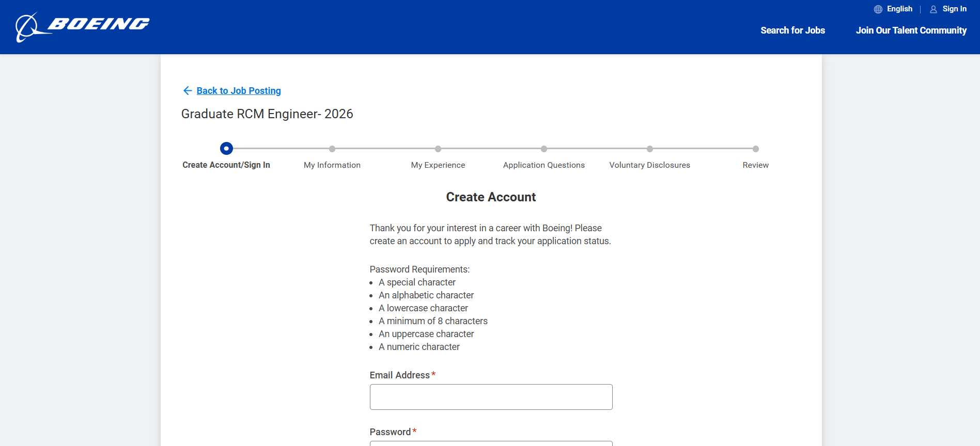Click 'A numeric character' requirement text

419,347
